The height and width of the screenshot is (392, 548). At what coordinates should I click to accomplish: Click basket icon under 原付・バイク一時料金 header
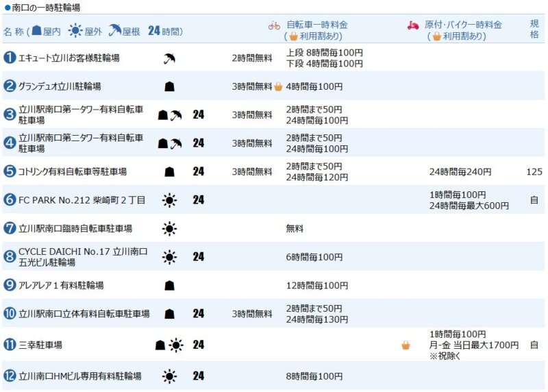point(436,36)
